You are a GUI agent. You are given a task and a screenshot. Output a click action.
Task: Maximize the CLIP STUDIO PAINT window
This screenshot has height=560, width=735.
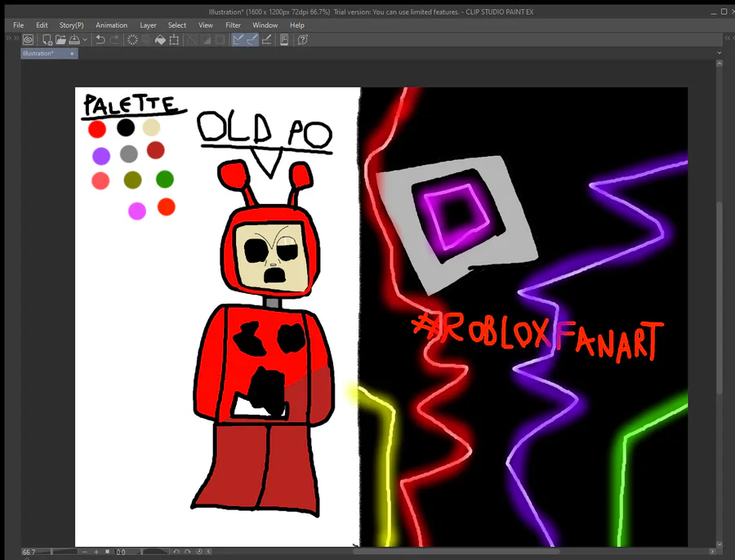724,11
